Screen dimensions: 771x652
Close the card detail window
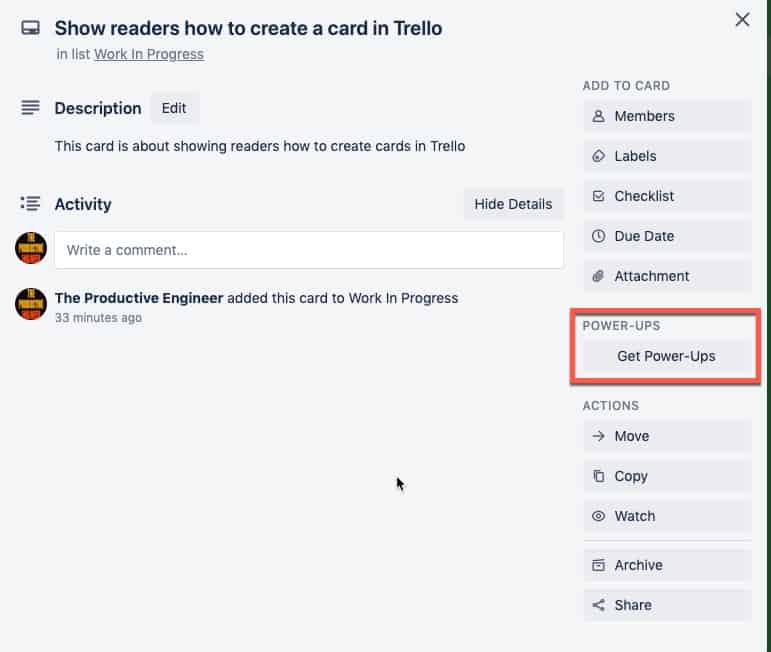pos(742,20)
